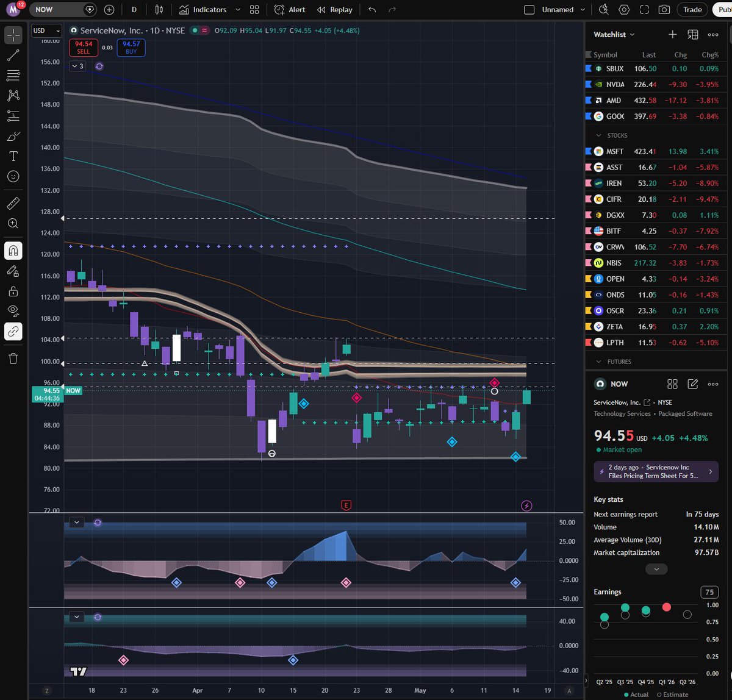Screen dimensions: 732x700
Task: Click the earnings E marker on timeline
Action: (346, 505)
